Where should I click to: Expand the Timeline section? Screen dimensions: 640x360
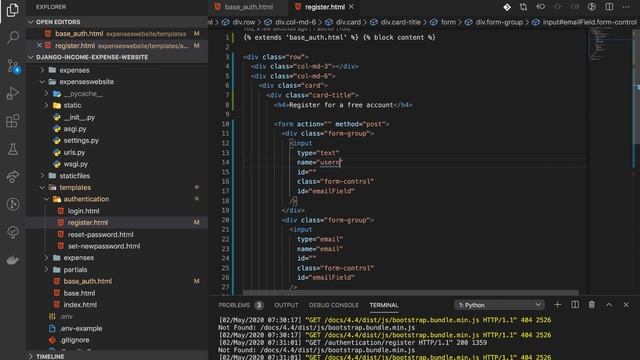31,356
